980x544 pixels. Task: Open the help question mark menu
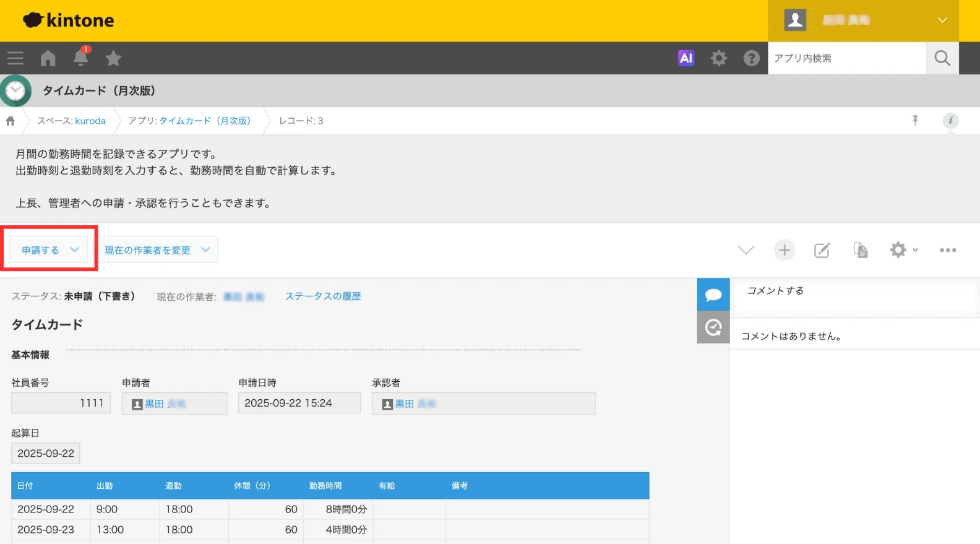coord(751,58)
